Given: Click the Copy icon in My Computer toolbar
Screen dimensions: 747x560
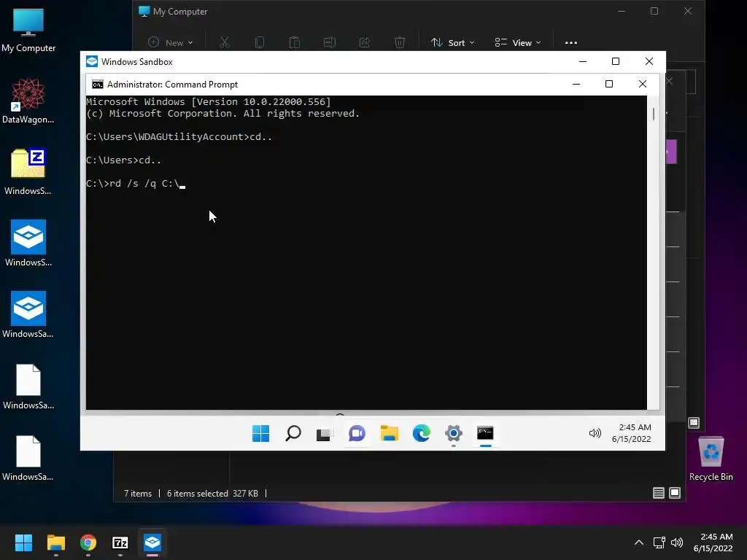Looking at the screenshot, I should 260,42.
